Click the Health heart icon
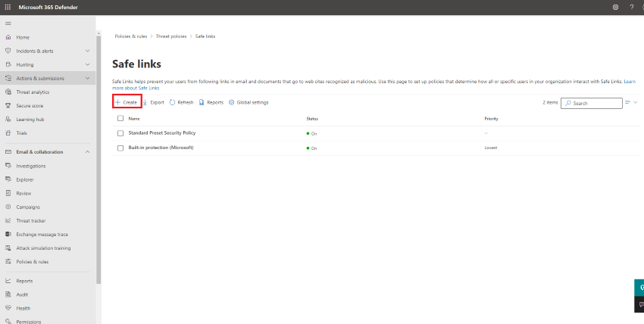Image resolution: width=644 pixels, height=324 pixels. [x=8, y=308]
